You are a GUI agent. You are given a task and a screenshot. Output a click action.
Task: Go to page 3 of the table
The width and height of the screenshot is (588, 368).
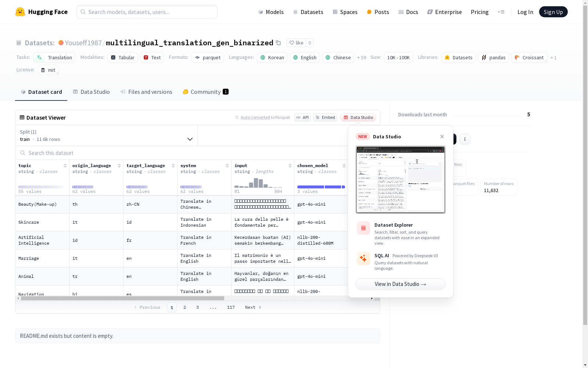pos(197,307)
